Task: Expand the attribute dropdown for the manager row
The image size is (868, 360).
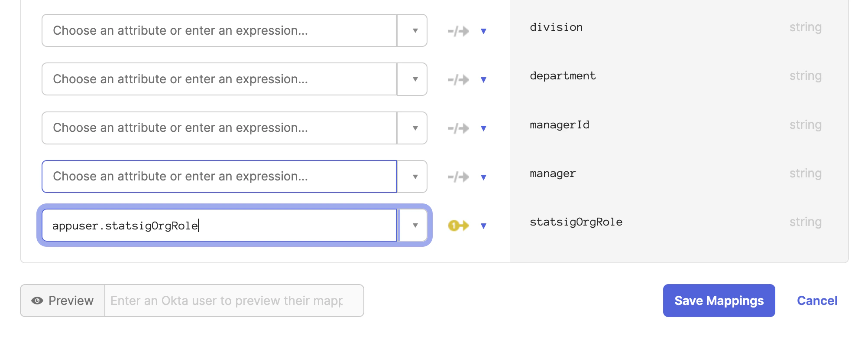Action: [x=415, y=177]
